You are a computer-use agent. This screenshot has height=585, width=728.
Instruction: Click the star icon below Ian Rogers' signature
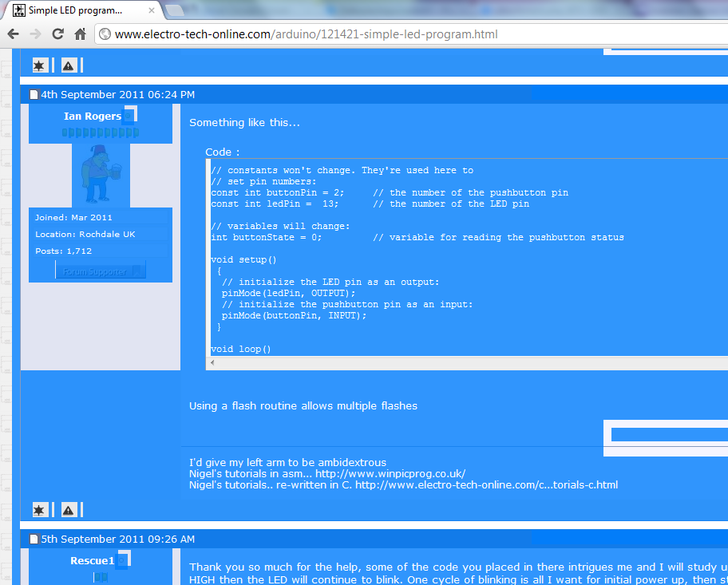tap(39, 510)
